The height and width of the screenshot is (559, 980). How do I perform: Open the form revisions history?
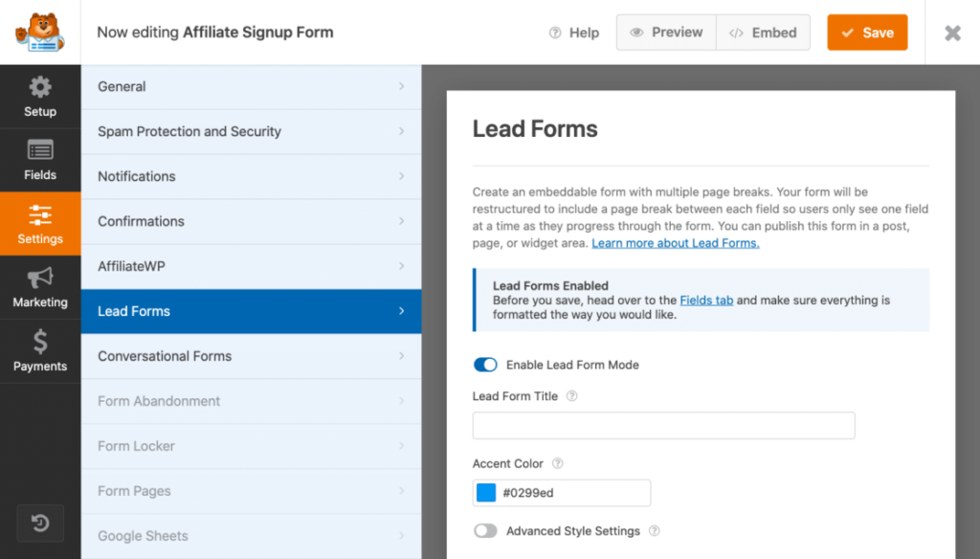coord(40,523)
